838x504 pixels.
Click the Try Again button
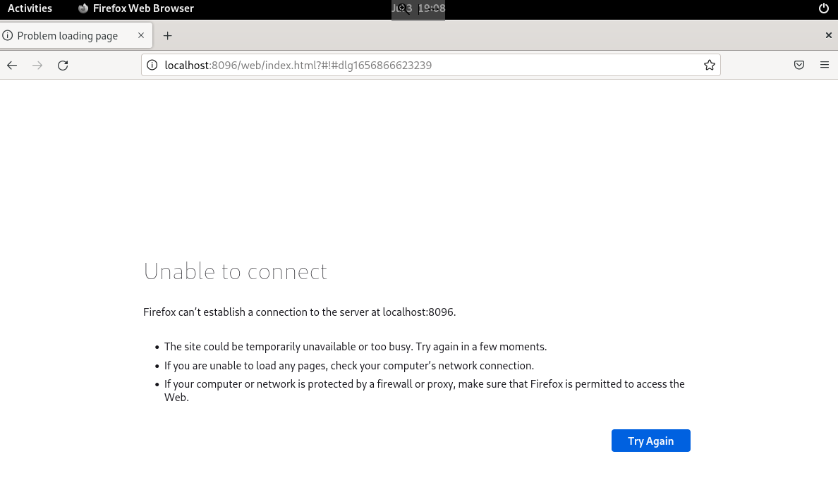[650, 441]
